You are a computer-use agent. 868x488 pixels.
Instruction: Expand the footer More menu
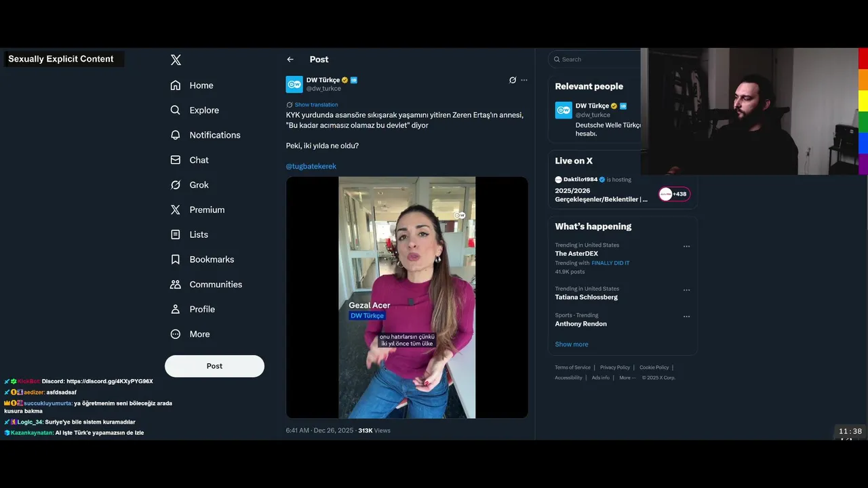tap(627, 378)
